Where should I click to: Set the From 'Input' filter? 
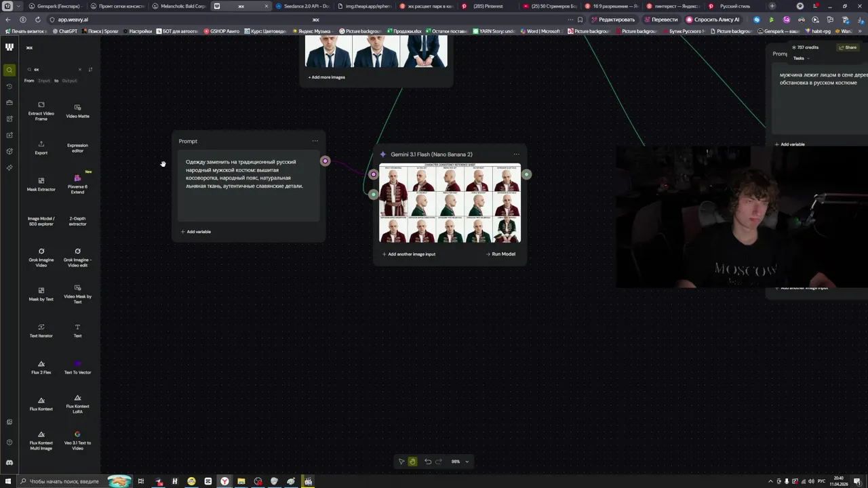tap(44, 81)
